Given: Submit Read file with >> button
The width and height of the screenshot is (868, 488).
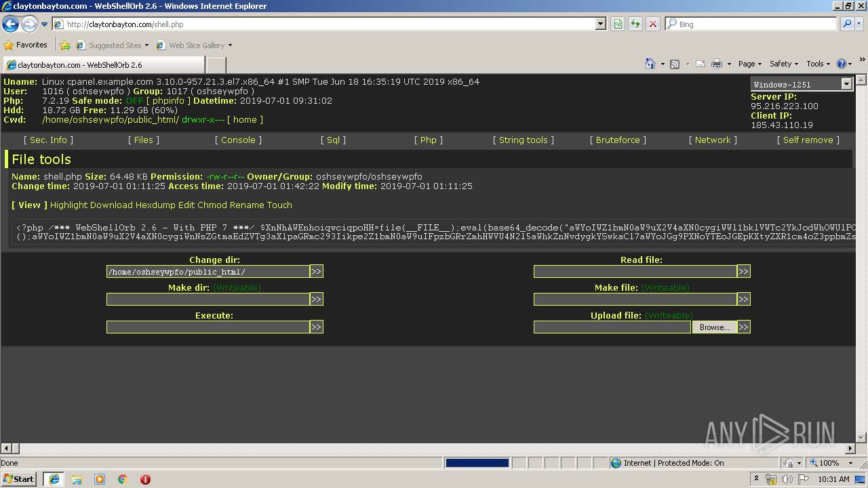Looking at the screenshot, I should [x=744, y=271].
